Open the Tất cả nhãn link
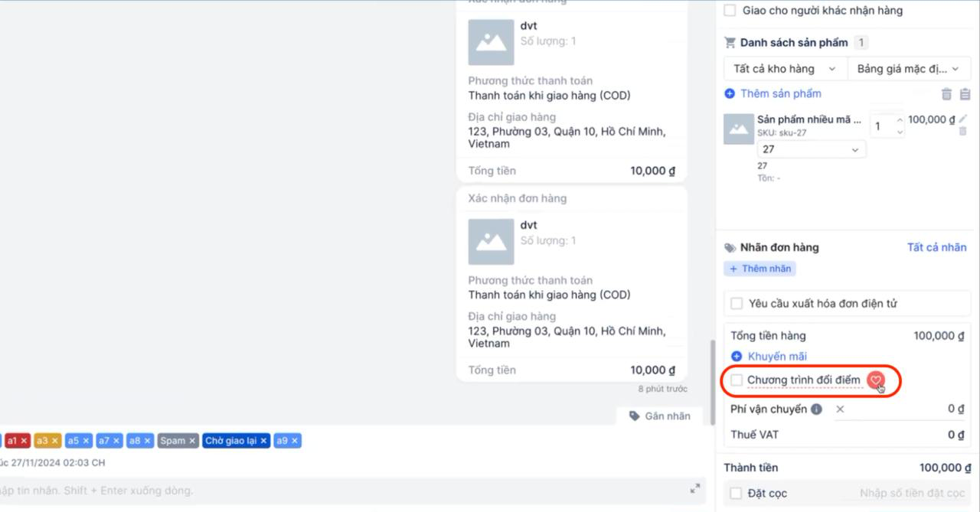Image resolution: width=980 pixels, height=512 pixels. point(936,247)
